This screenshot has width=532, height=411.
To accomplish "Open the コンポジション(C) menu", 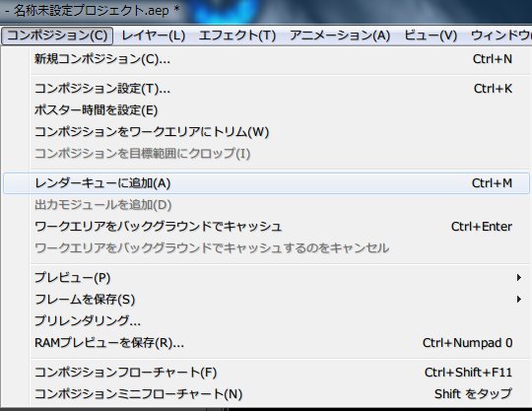I will point(57,35).
